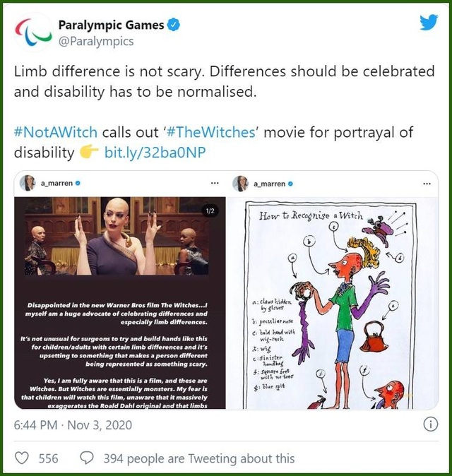Open the #TheWitches hashtag
The height and width of the screenshot is (476, 452).
[211, 132]
